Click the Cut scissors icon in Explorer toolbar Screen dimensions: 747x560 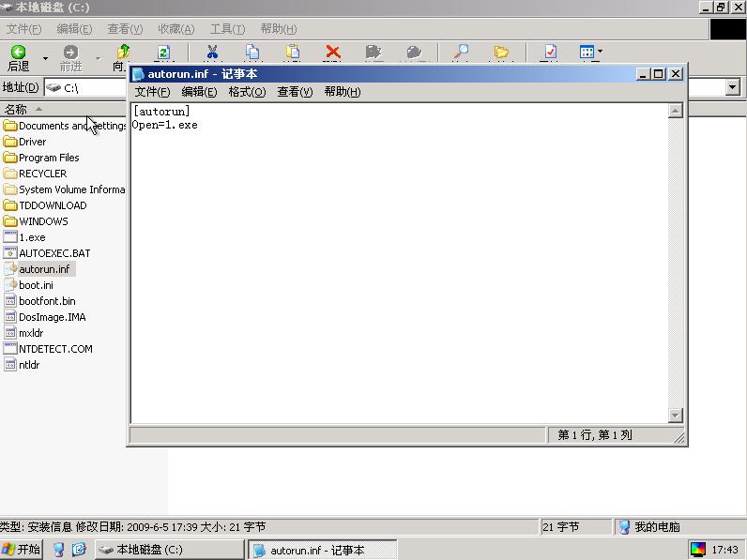[212, 52]
